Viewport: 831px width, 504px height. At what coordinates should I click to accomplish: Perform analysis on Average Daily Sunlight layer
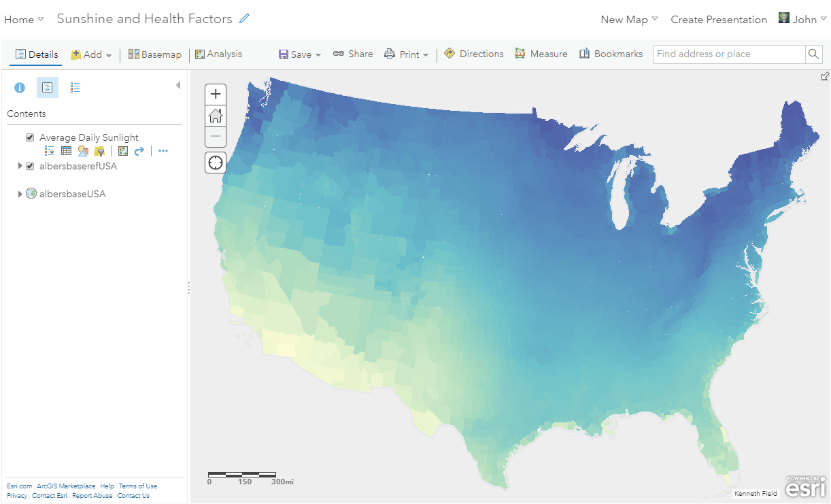[x=123, y=151]
